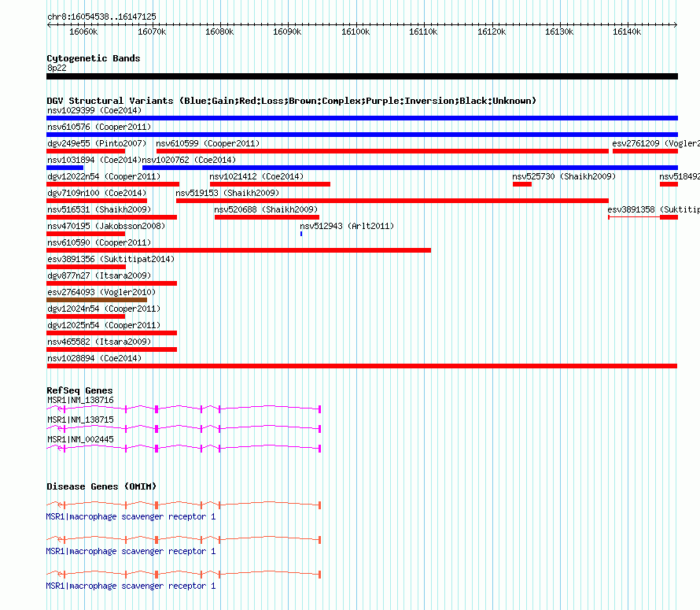Click the brown complex bar of esv2764093
The image size is (700, 610).
pos(97,300)
